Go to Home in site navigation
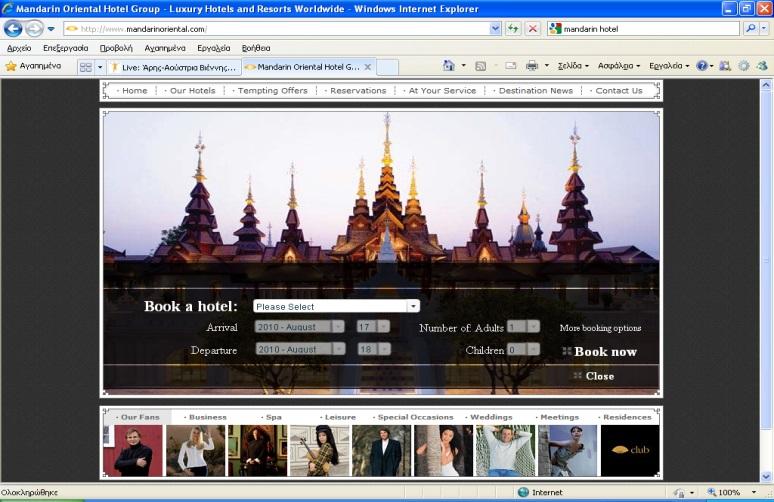Viewport: 774px width, 502px height. coord(134,91)
